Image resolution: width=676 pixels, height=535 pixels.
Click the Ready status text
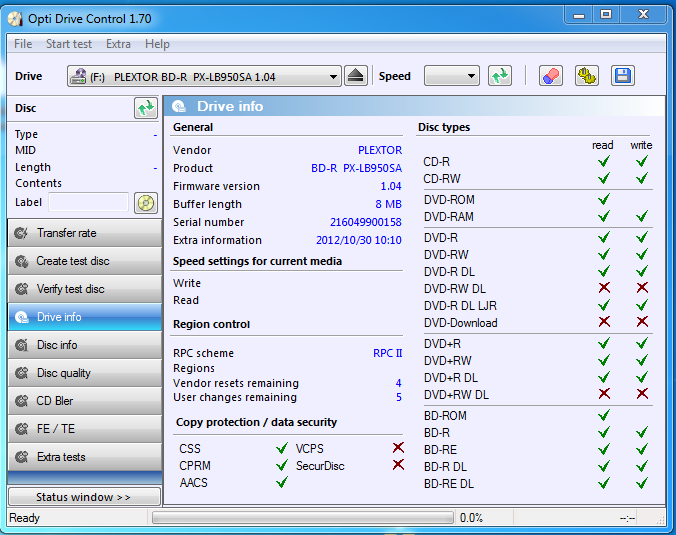pos(24,518)
